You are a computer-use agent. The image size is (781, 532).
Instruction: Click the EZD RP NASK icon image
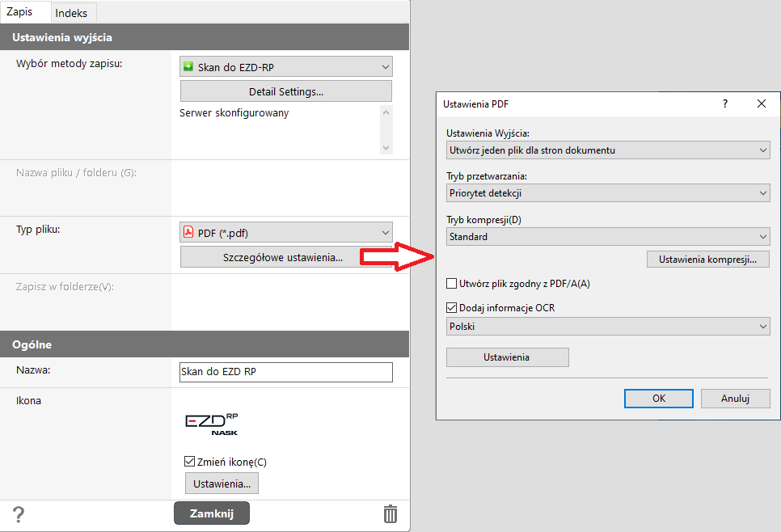(x=212, y=424)
